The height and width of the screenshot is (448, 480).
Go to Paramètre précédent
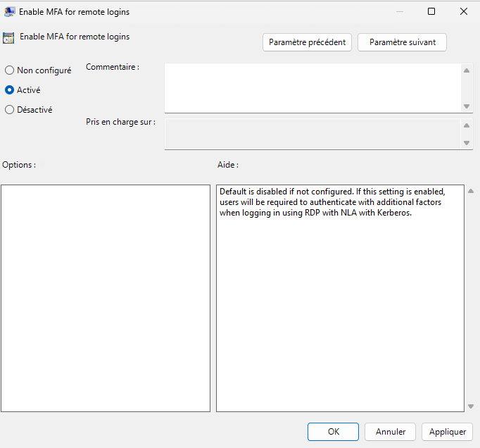click(307, 42)
